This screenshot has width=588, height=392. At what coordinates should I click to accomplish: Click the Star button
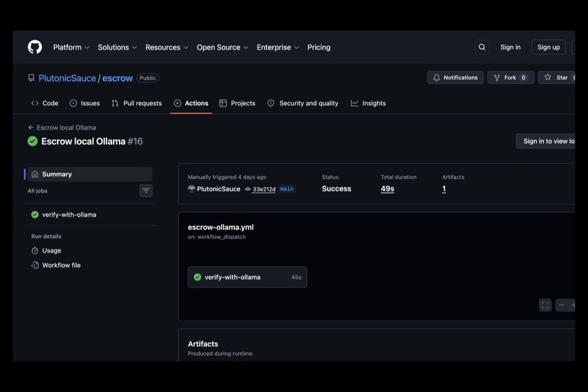[557, 77]
